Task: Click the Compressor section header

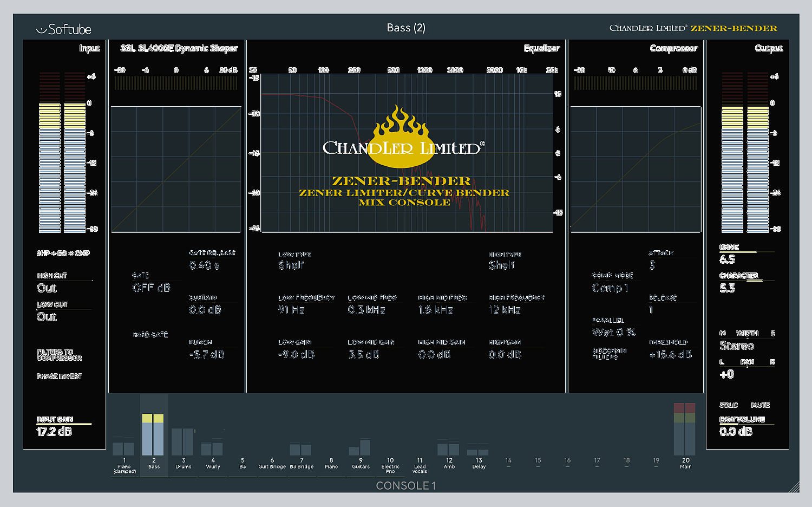Action: pos(674,48)
